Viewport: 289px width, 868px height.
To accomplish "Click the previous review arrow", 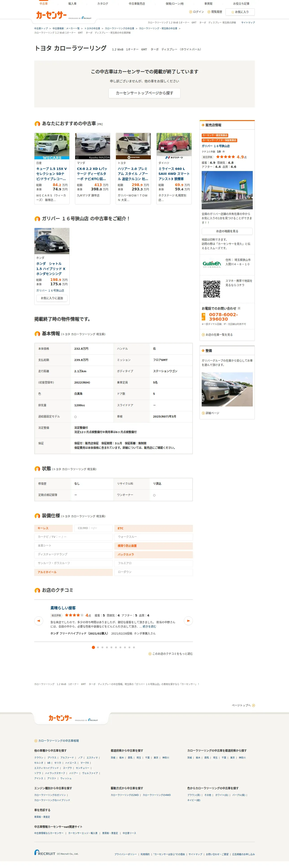I will pos(39,621).
